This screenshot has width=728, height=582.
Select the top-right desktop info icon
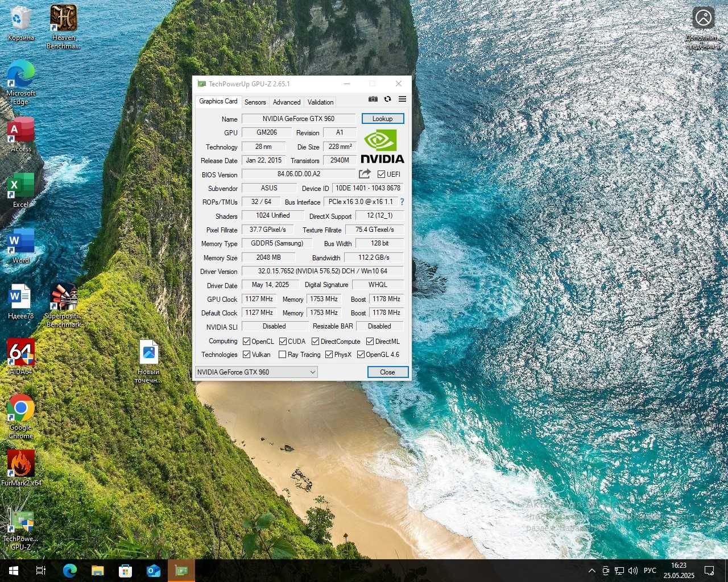704,27
